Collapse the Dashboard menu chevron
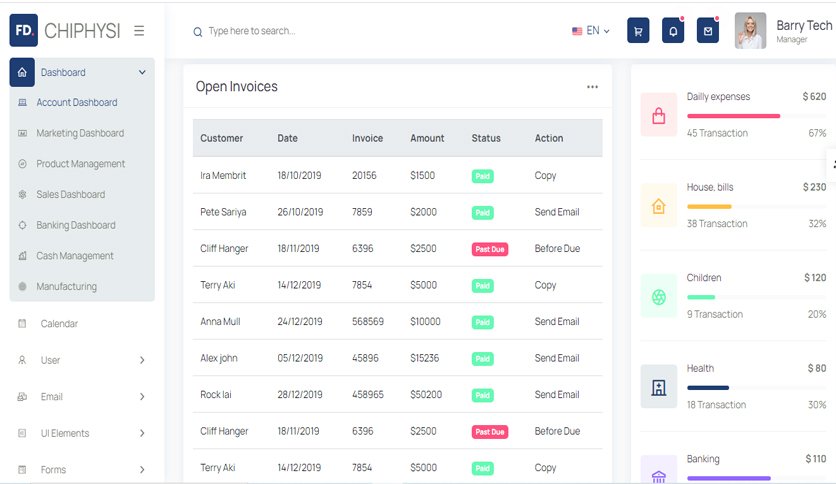This screenshot has width=836, height=484. (x=142, y=72)
